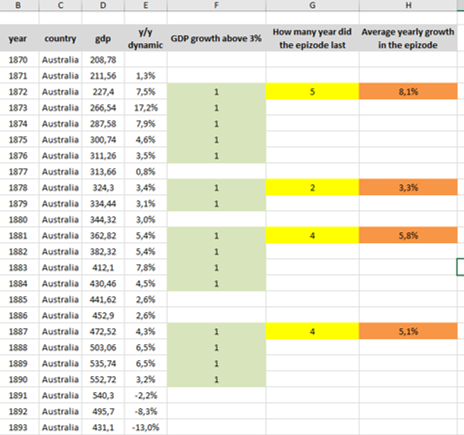Select yellow cell with value 2
This screenshot has width=464, height=435.
312,188
